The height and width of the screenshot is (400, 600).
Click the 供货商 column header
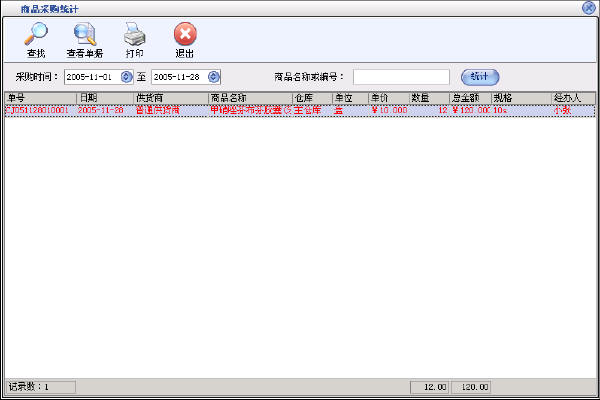[170, 98]
